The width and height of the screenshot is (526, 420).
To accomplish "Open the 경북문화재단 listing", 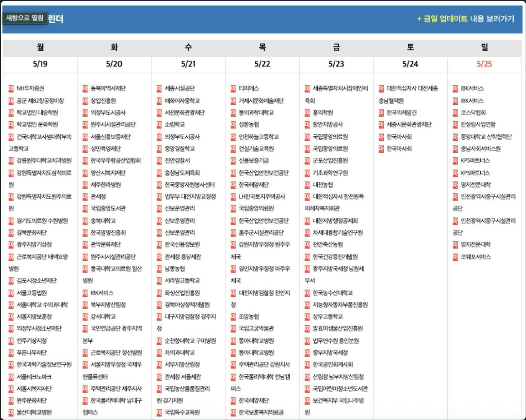I will click(31, 232).
